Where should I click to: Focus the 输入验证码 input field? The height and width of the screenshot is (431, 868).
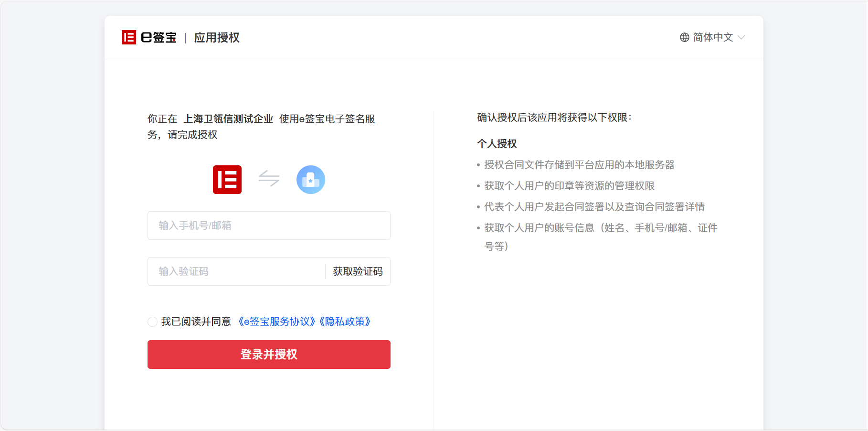[x=236, y=271]
